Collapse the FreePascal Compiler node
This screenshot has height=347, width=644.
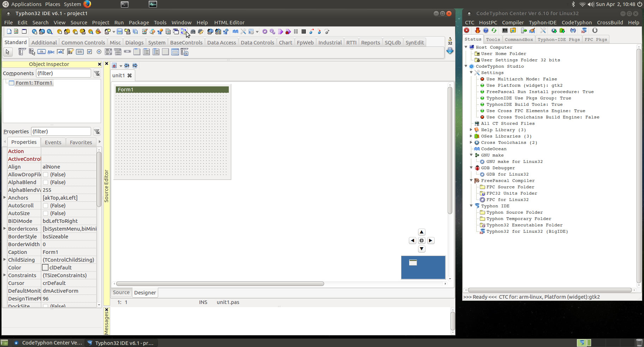tap(471, 181)
